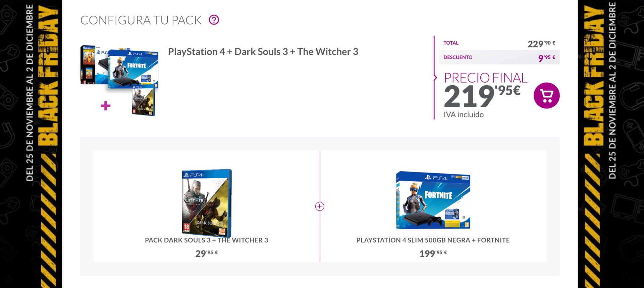The height and width of the screenshot is (288, 644).
Task: Click PlayStation 4 Slim 500GB Negra + Fortnite title
Action: [x=433, y=240]
